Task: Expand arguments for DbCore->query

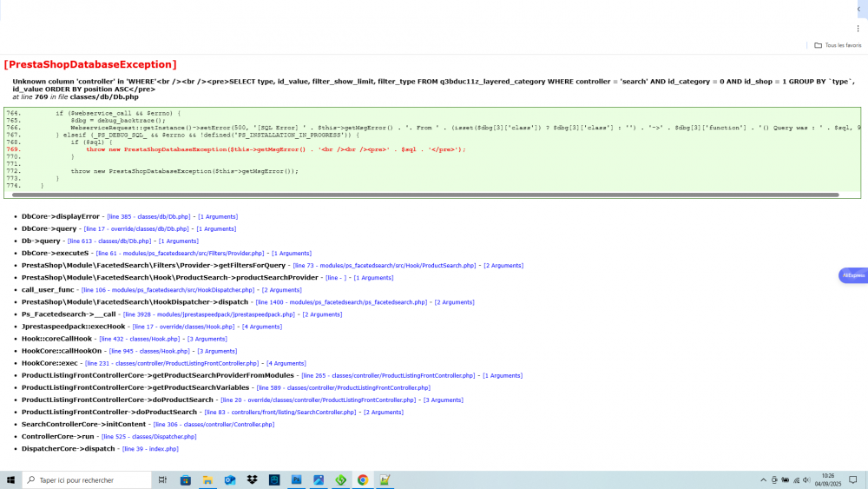Action: pos(216,228)
